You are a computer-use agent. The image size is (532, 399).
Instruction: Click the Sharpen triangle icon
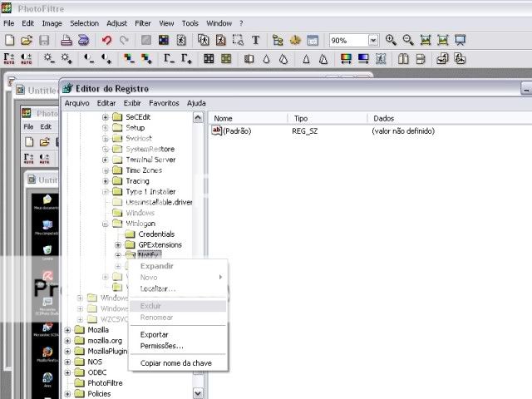click(306, 59)
